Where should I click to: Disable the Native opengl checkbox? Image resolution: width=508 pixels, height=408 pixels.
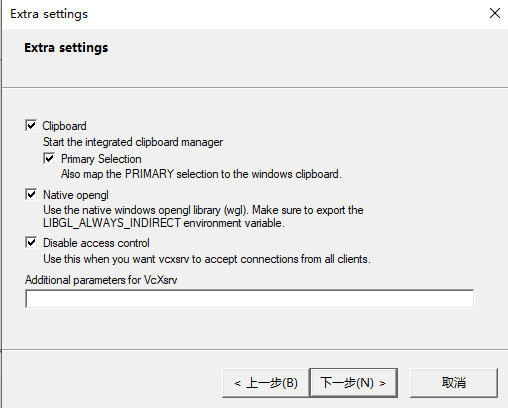point(31,194)
